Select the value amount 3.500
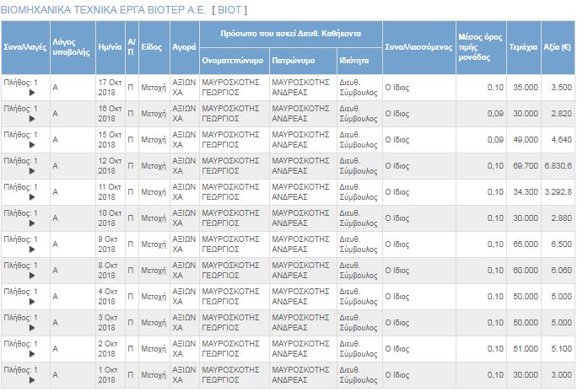This screenshot has width=583, height=392. [561, 88]
